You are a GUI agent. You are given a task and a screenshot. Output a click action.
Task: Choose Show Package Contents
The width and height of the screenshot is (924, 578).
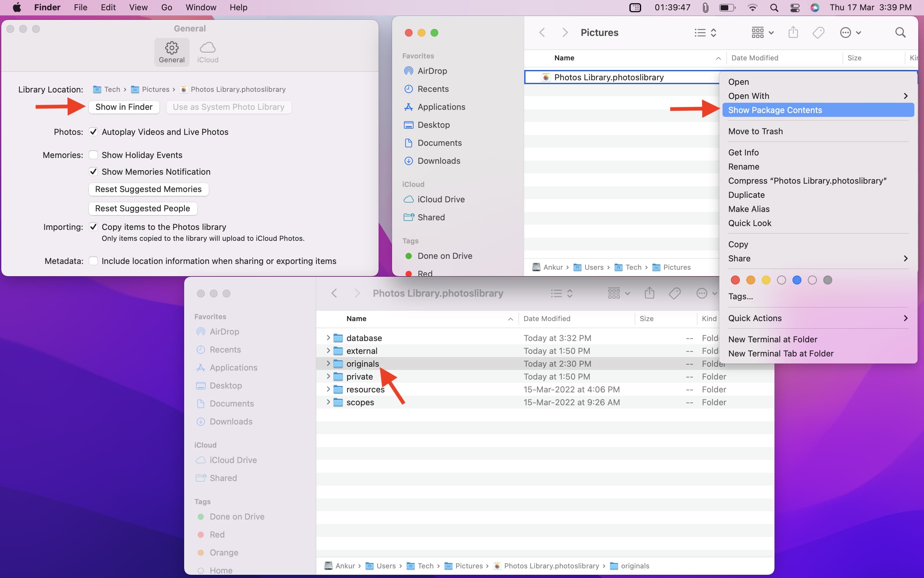(x=818, y=110)
